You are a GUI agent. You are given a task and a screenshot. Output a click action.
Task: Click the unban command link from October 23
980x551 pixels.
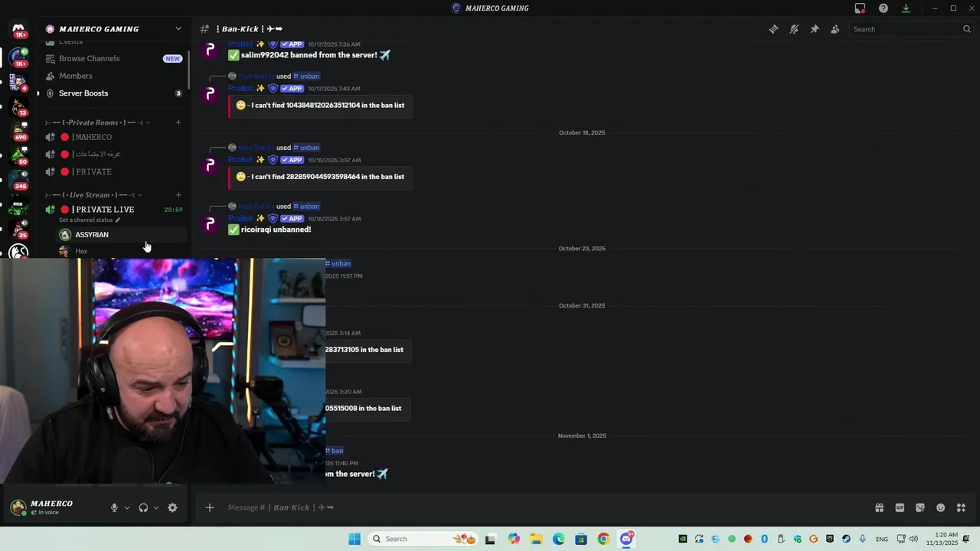click(x=338, y=263)
